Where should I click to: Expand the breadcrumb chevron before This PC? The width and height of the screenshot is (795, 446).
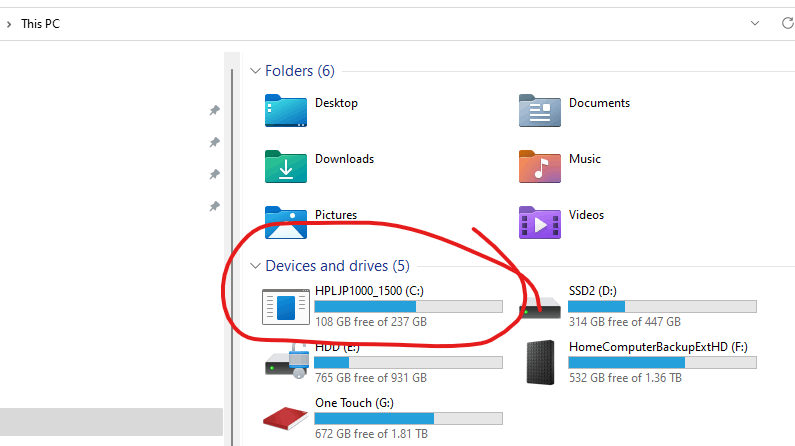pyautogui.click(x=9, y=24)
